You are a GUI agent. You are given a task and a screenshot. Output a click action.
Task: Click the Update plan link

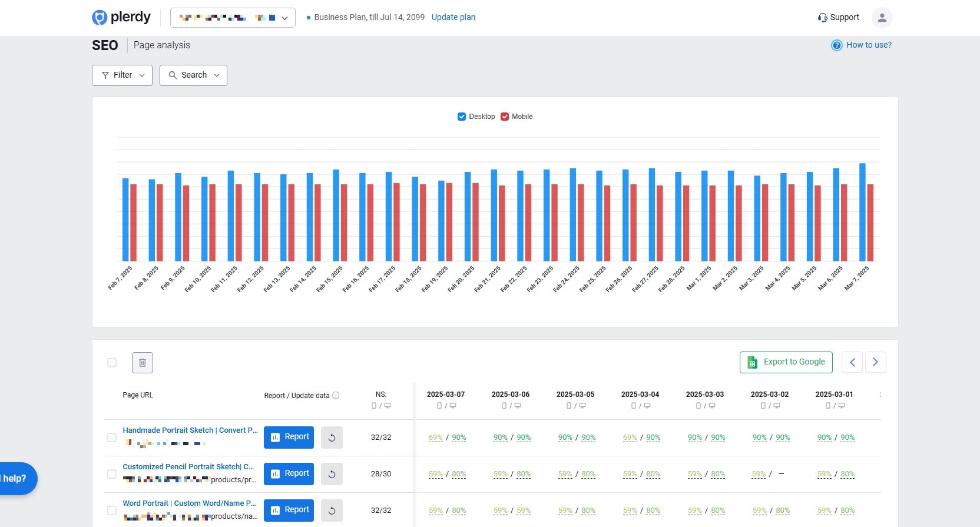pos(453,17)
